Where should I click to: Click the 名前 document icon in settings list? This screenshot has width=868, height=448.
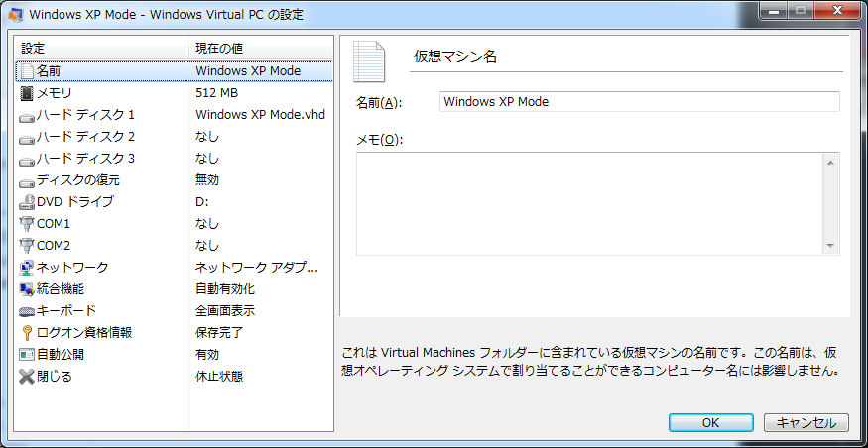27,71
